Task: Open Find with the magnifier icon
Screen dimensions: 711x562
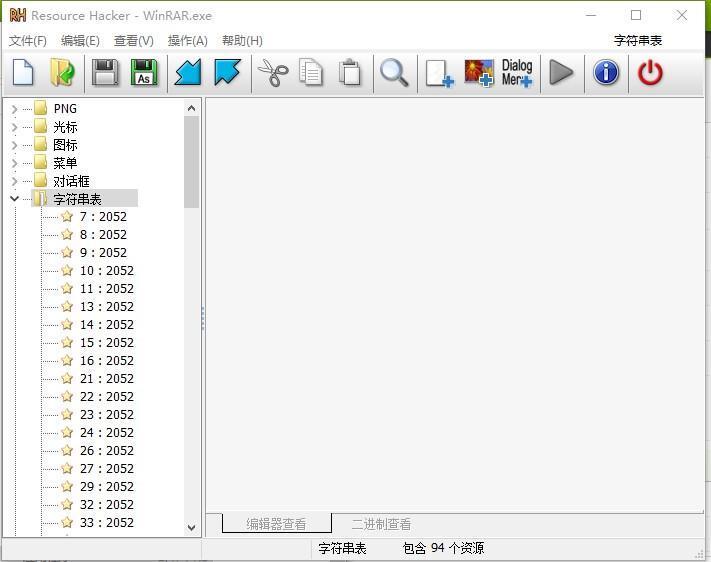Action: coord(394,73)
